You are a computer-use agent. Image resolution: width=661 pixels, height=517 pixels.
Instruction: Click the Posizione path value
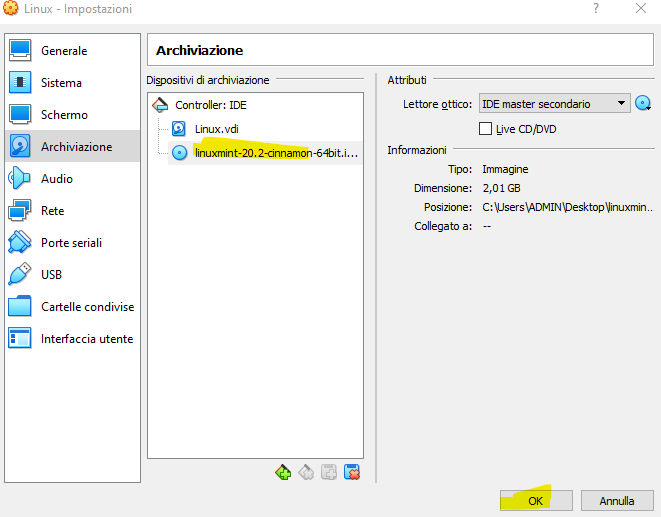coord(567,207)
